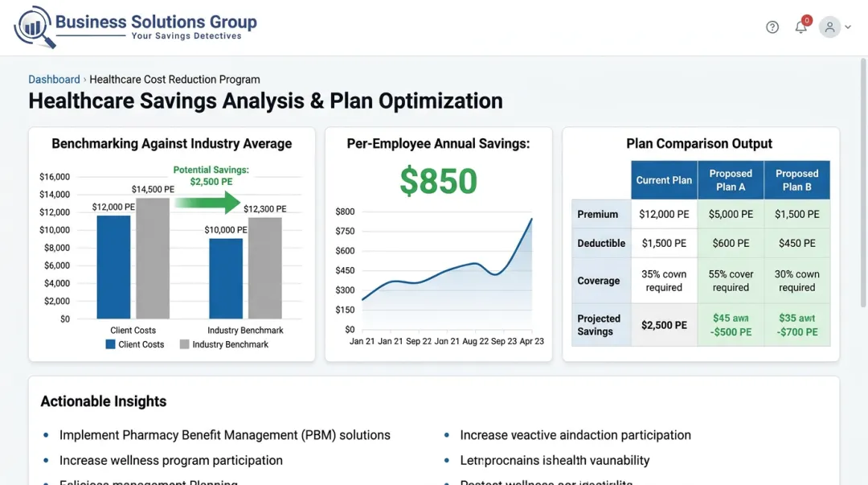Click the Current Plan column header
Image resolution: width=868 pixels, height=485 pixels.
pos(665,180)
